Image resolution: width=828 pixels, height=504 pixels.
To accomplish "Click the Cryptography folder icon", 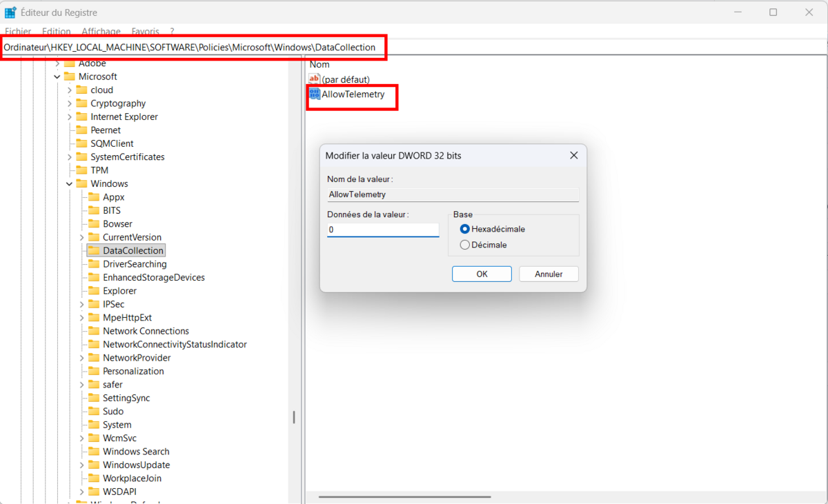I will 81,103.
